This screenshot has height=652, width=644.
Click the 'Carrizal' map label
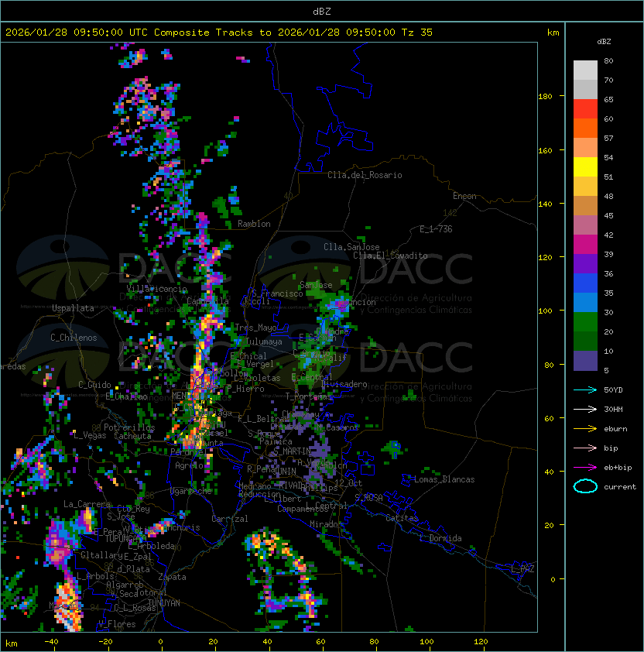pyautogui.click(x=230, y=519)
